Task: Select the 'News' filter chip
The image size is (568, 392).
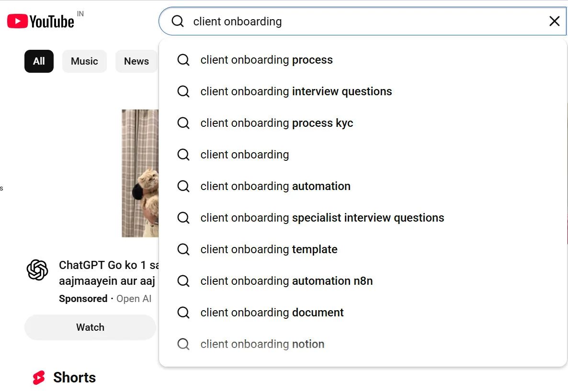Action: tap(136, 61)
